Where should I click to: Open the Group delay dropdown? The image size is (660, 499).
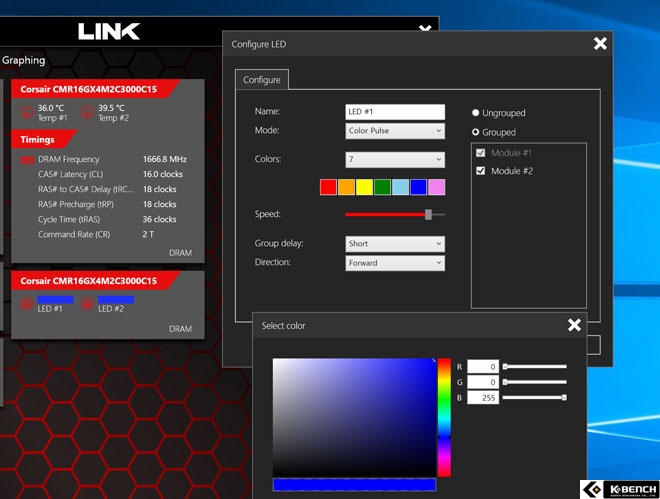tap(395, 244)
